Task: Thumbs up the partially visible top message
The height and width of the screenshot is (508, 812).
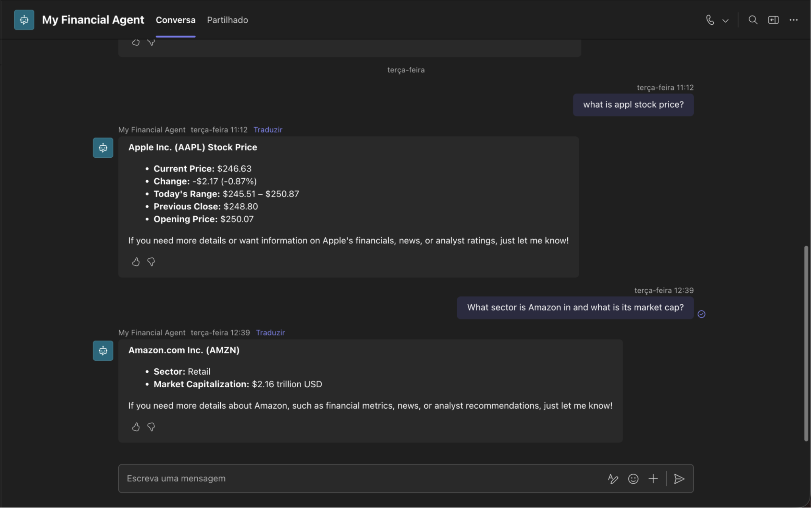Action: point(136,42)
